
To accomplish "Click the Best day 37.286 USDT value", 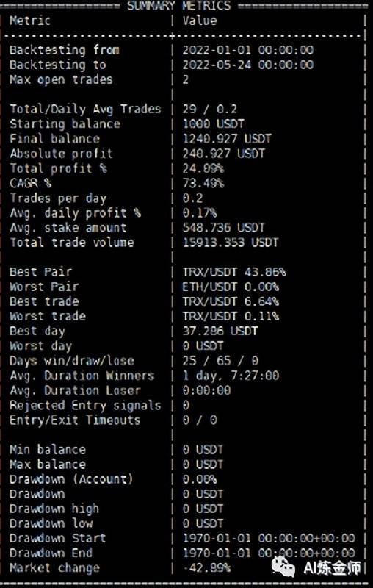I will 220,331.
